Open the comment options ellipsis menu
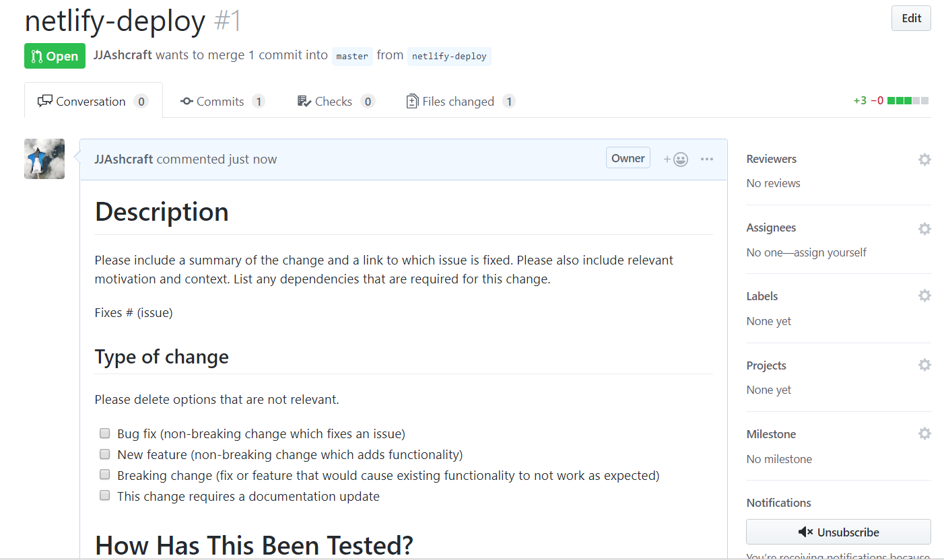 706,160
